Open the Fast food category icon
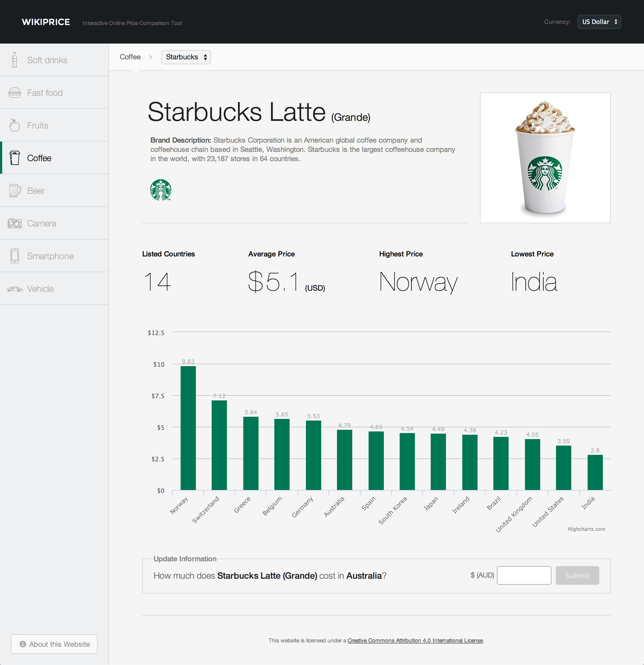Viewport: 644px width, 665px height. (15, 92)
